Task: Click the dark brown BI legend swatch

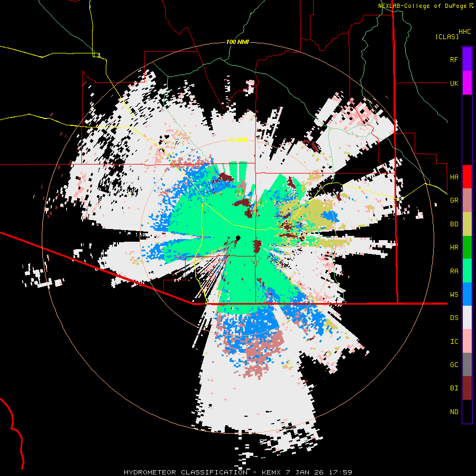Action: pos(467,388)
